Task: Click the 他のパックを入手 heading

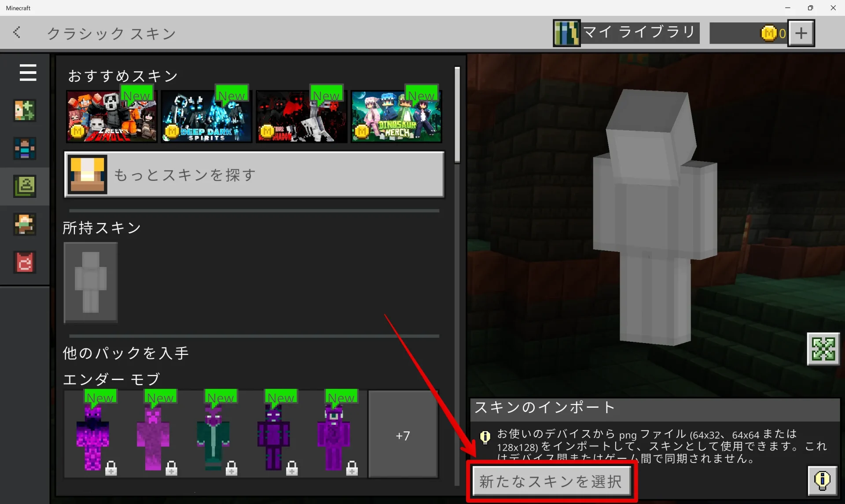Action: coord(126,353)
